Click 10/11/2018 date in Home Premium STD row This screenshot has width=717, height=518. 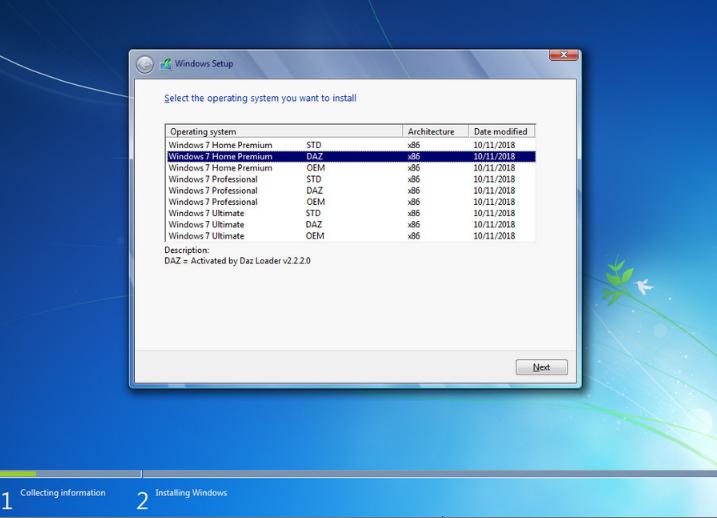pos(494,145)
